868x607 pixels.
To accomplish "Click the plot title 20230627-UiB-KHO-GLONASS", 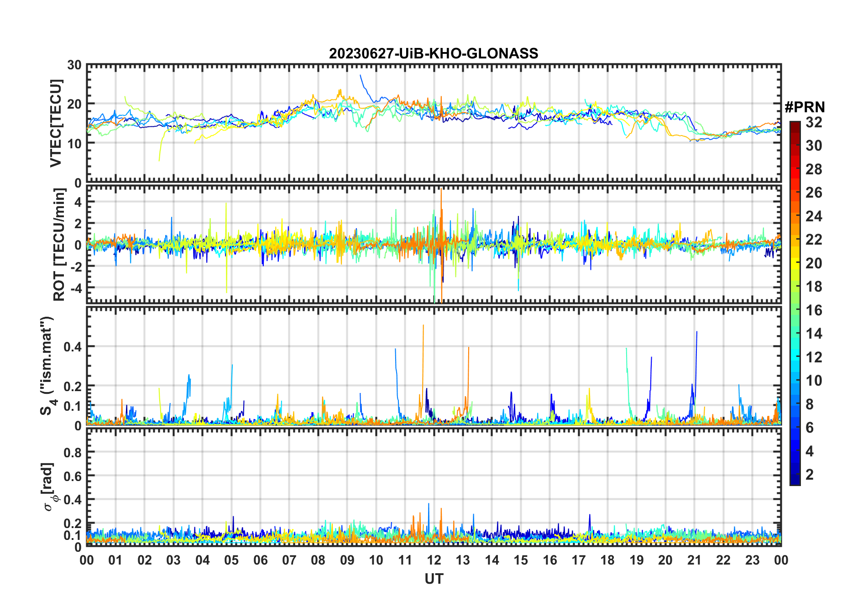I will (434, 54).
